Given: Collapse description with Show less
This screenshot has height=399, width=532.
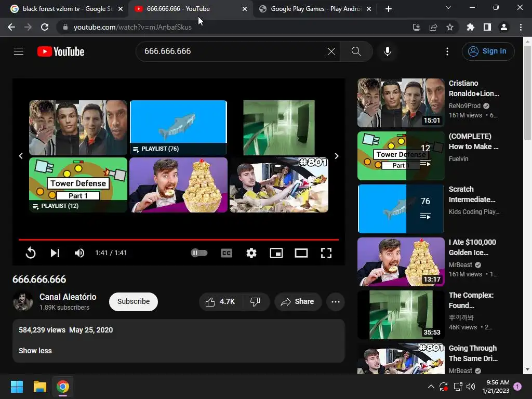Looking at the screenshot, I should point(35,351).
